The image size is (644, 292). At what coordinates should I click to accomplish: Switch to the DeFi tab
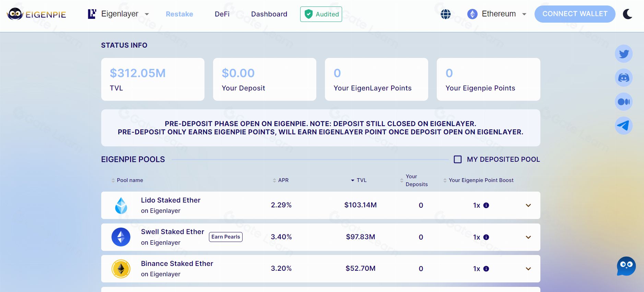click(x=222, y=14)
